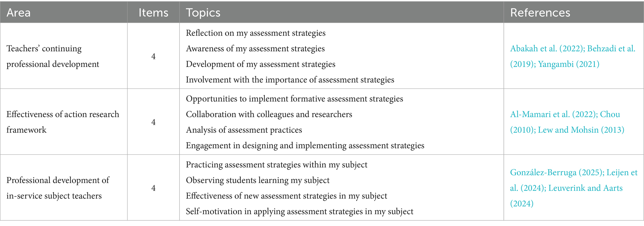
Task: Click the References column header
Action: pyautogui.click(x=540, y=12)
